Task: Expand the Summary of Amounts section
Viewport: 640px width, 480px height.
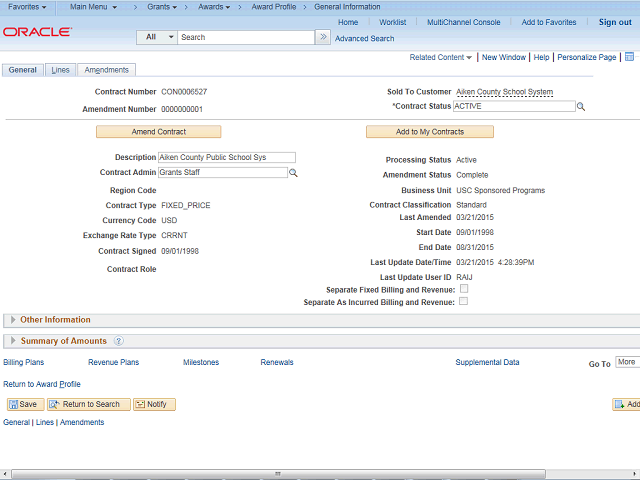Action: [x=13, y=340]
